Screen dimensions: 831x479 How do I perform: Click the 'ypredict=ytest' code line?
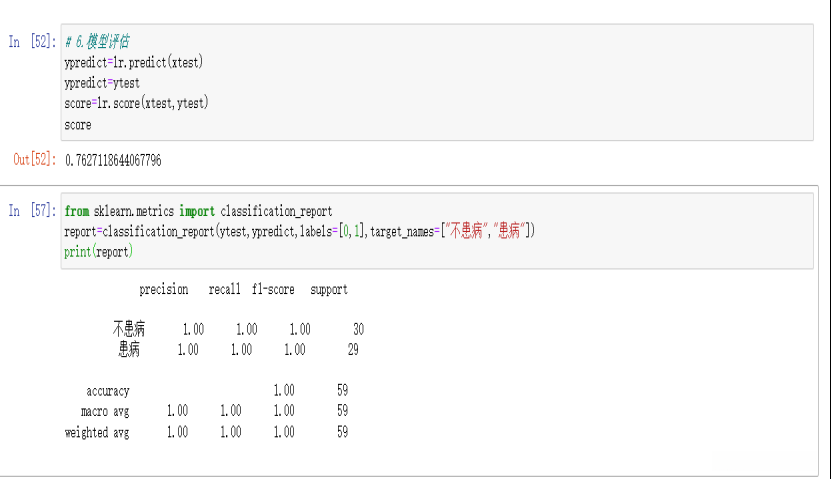coord(102,83)
